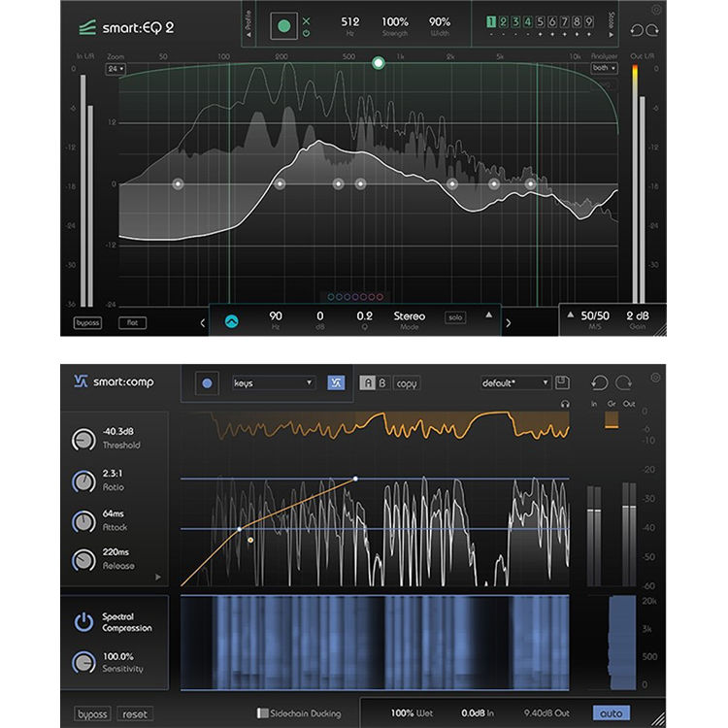Viewport: 728px width, 728px height.
Task: Click the flat button in smart:EQ 2
Action: click(x=132, y=322)
